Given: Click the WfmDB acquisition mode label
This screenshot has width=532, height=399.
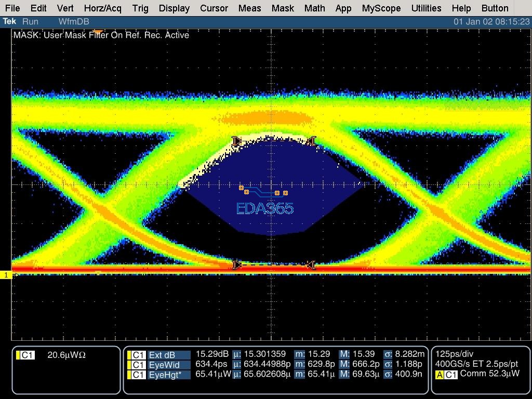Looking at the screenshot, I should click(x=74, y=22).
